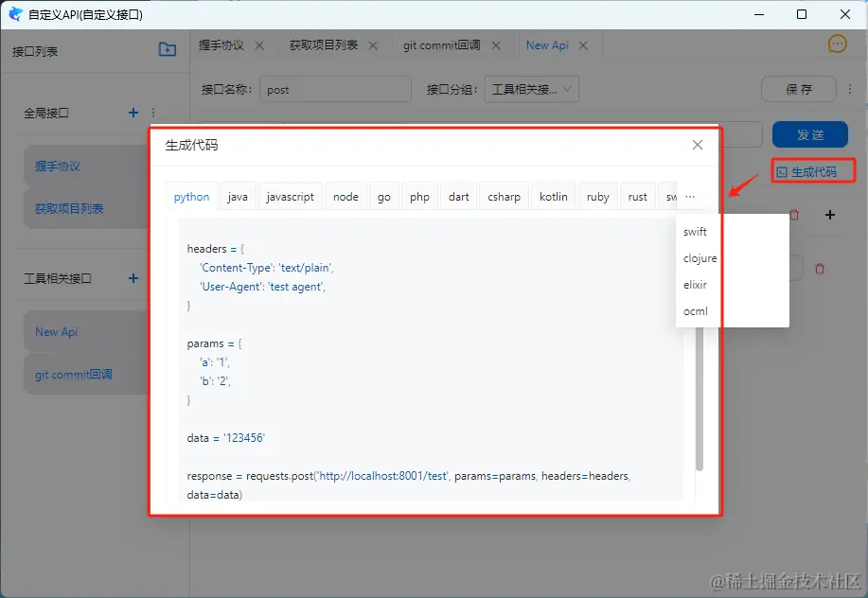Switch to 握手协议 tab
The image size is (868, 598).
pyautogui.click(x=221, y=45)
